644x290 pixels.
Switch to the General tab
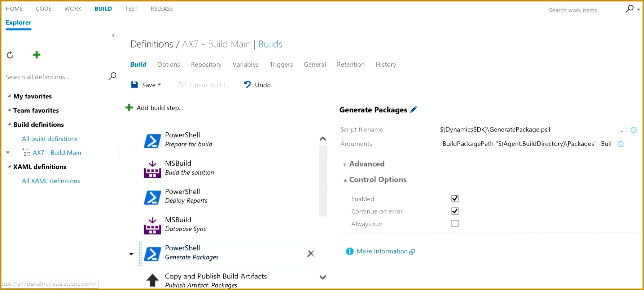tap(315, 64)
